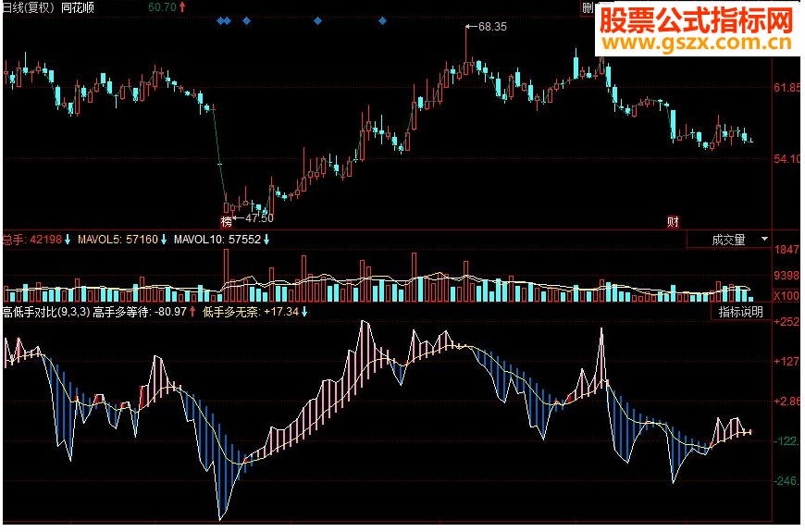
Task: Select the 高手多等待 legend line label
Action: (x=122, y=312)
